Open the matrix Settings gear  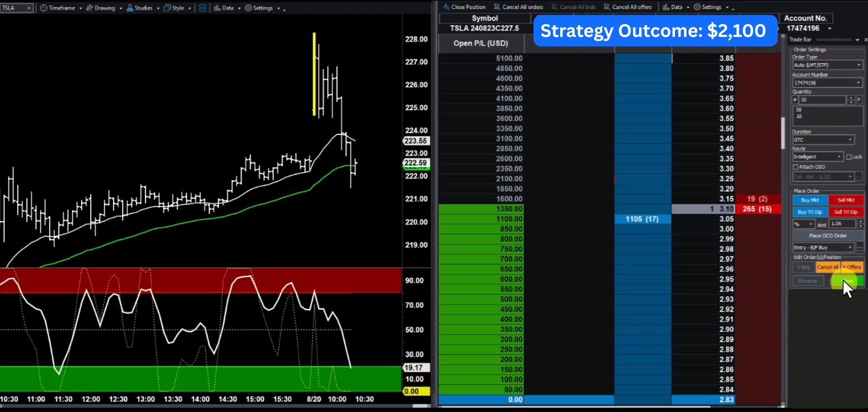tap(697, 7)
